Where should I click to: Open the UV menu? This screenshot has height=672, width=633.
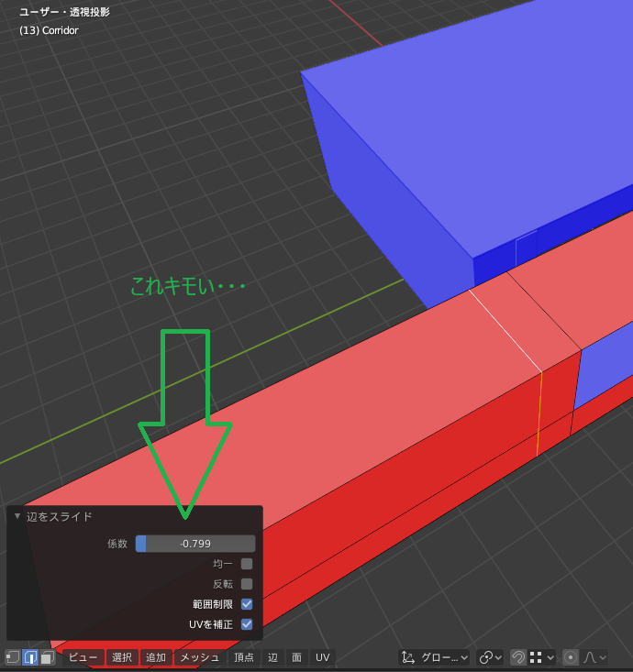tap(323, 657)
